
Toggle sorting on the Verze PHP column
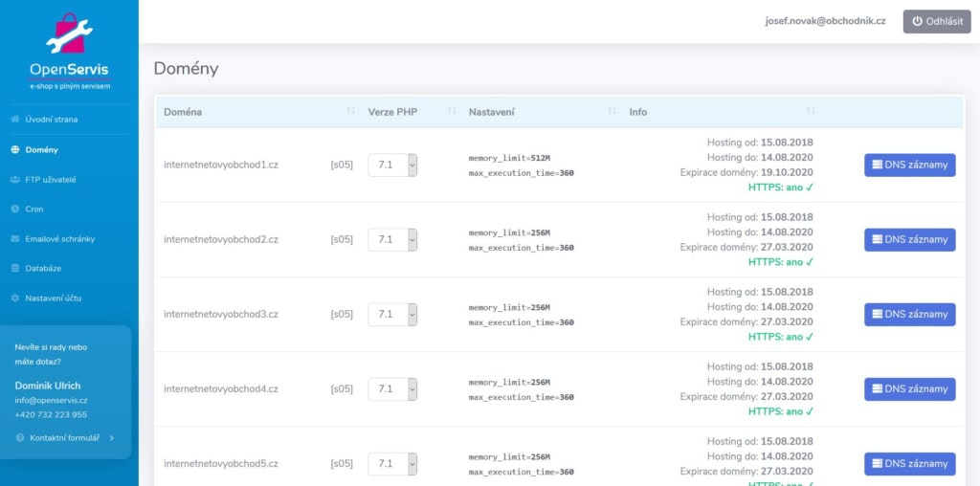coord(451,112)
